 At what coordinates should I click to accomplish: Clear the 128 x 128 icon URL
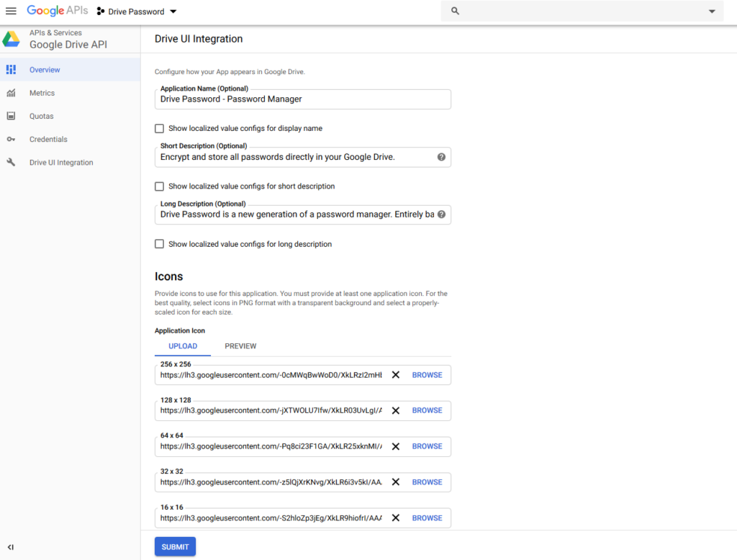pos(396,410)
